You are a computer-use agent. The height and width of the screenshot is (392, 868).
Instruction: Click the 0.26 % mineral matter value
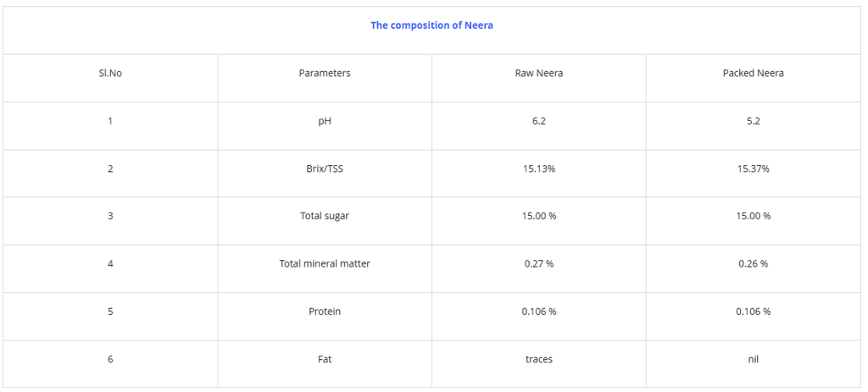[x=753, y=264]
